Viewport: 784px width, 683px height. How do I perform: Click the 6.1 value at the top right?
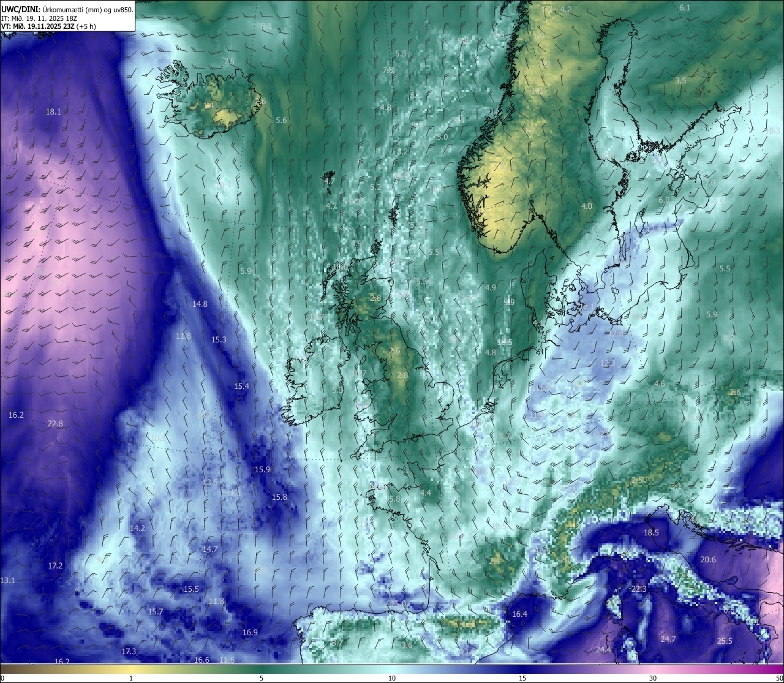pos(685,8)
